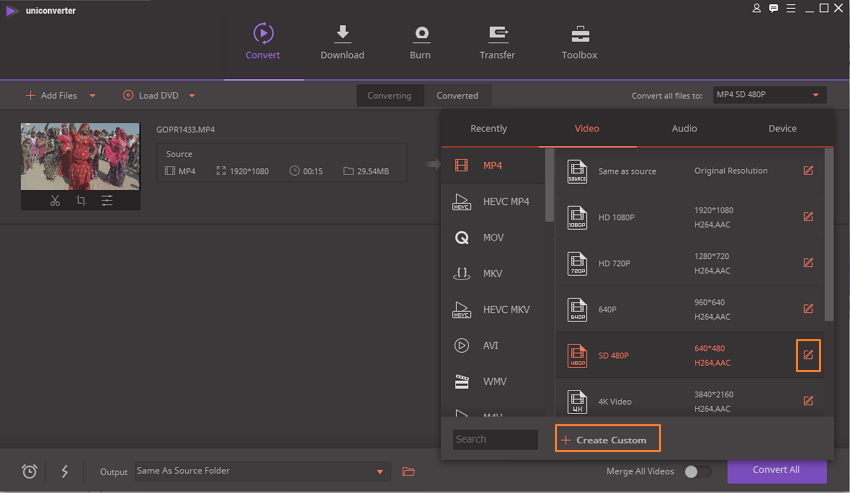
Task: Open the Download section
Action: point(342,41)
